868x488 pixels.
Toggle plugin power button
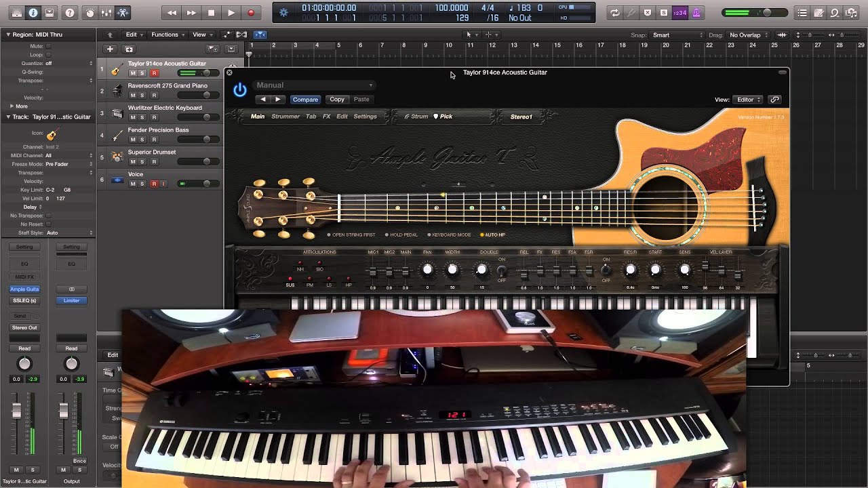click(239, 89)
